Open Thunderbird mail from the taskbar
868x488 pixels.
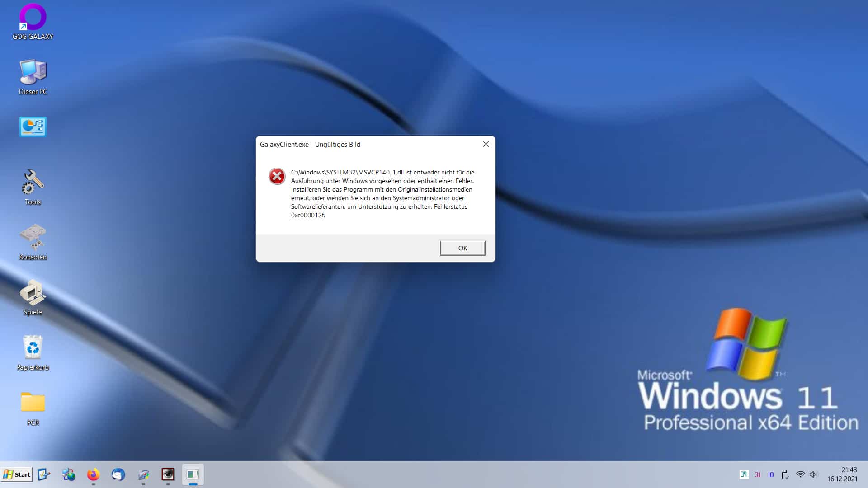coord(118,474)
